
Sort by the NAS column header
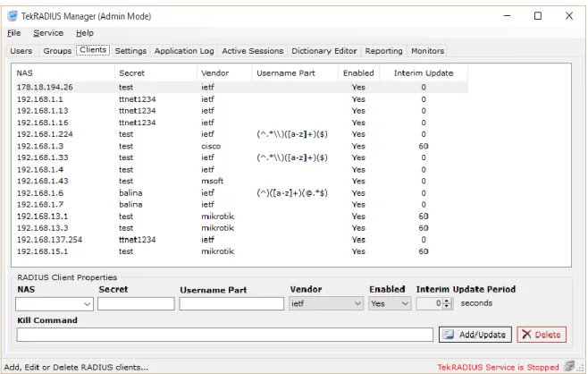coord(63,73)
